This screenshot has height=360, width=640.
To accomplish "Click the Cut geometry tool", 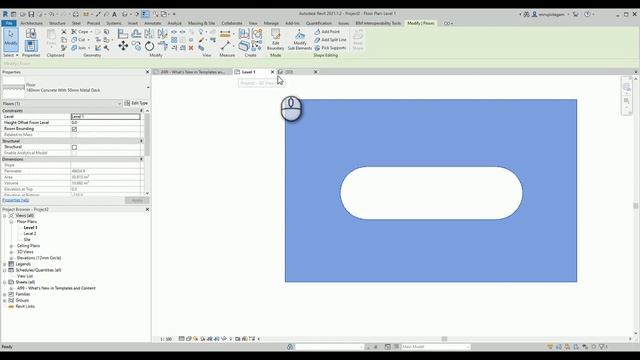I will [x=79, y=40].
